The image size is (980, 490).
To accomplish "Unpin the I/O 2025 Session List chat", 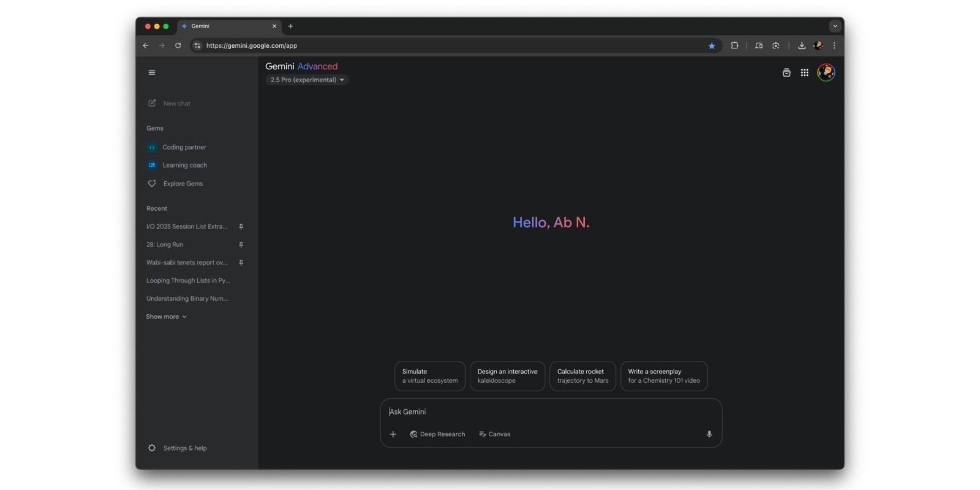I will point(241,227).
